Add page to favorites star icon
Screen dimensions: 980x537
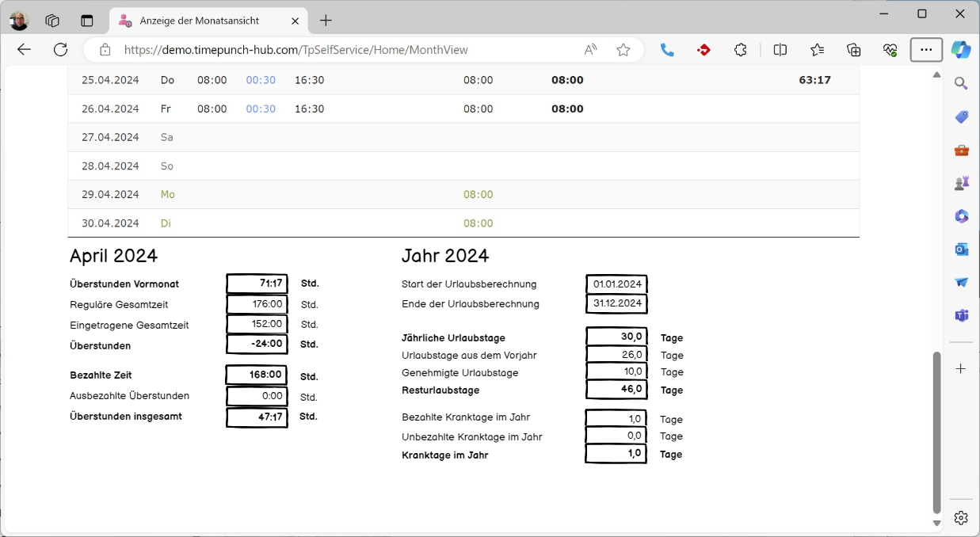pos(623,50)
